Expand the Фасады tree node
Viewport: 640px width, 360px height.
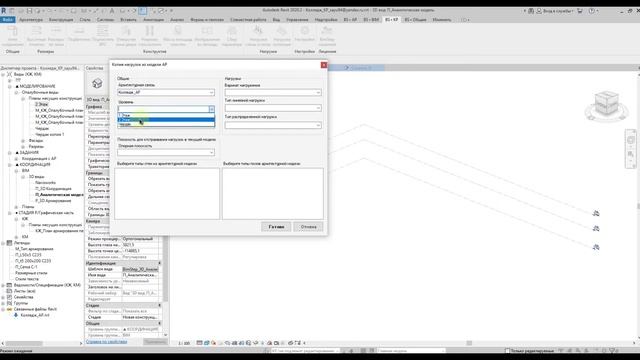(x=23, y=140)
